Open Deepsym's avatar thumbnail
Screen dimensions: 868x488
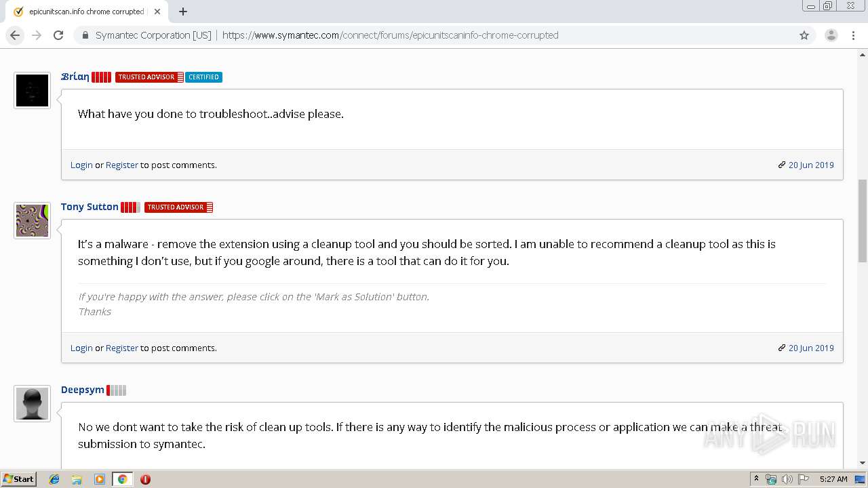[x=32, y=403]
